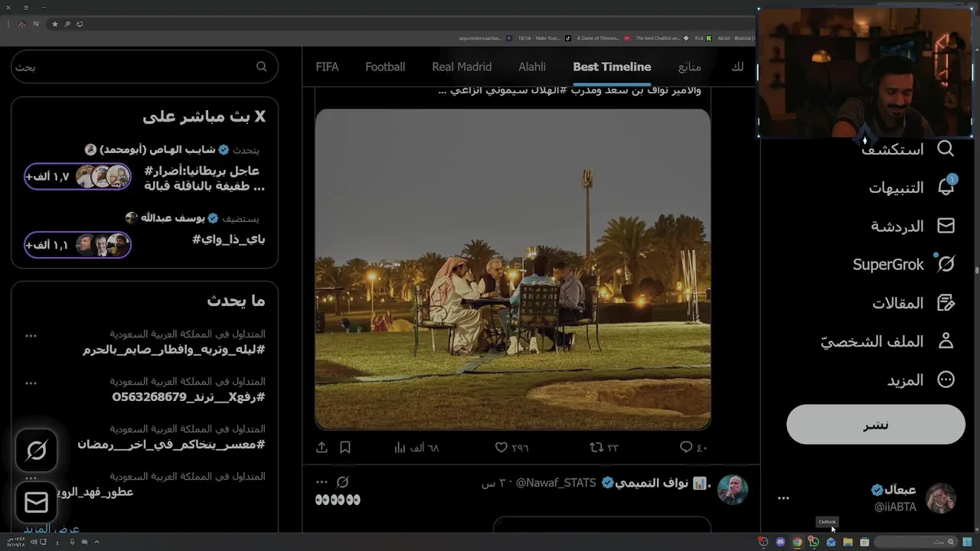Click the page vertical scrollbar thumb
The width and height of the screenshot is (980, 551).
pyautogui.click(x=976, y=269)
